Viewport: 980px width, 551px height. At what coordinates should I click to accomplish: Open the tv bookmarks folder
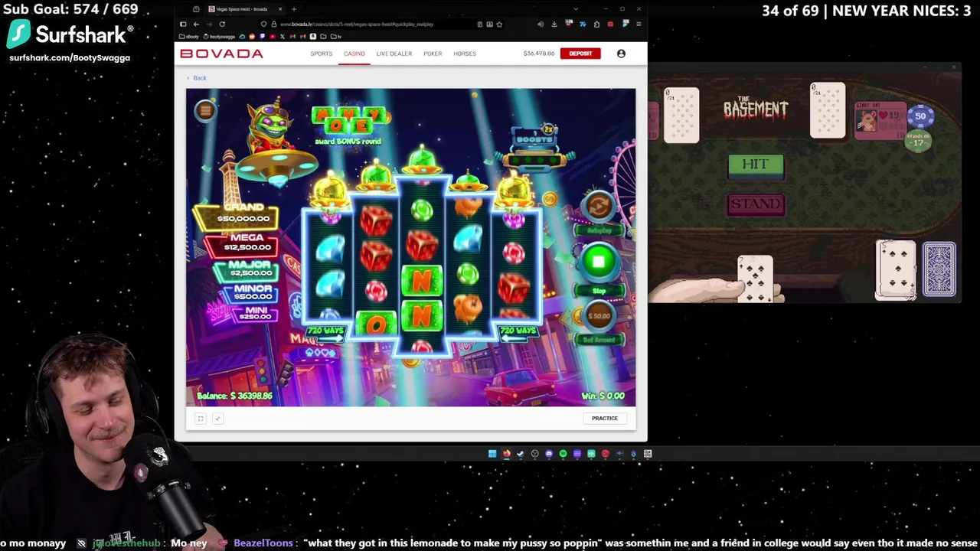click(x=337, y=36)
